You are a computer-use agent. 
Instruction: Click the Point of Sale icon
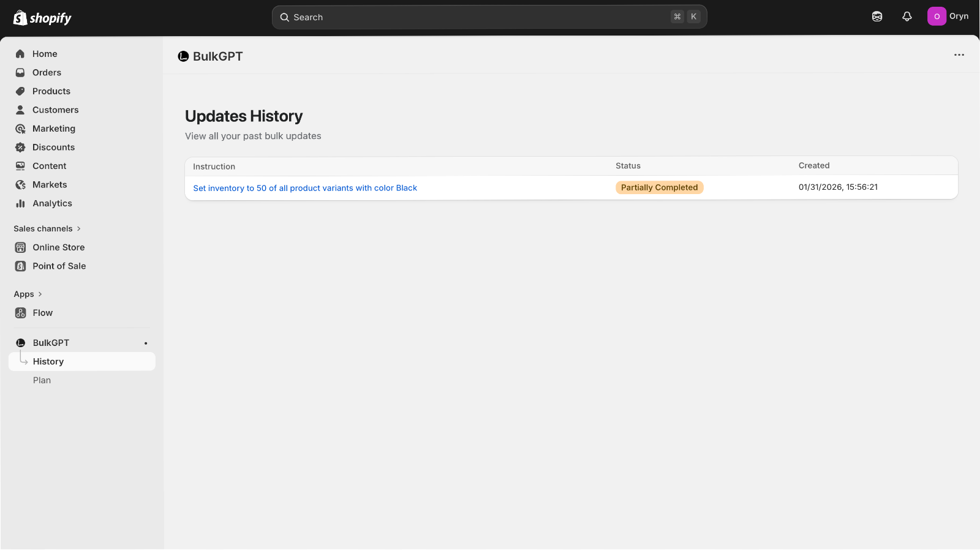20,266
